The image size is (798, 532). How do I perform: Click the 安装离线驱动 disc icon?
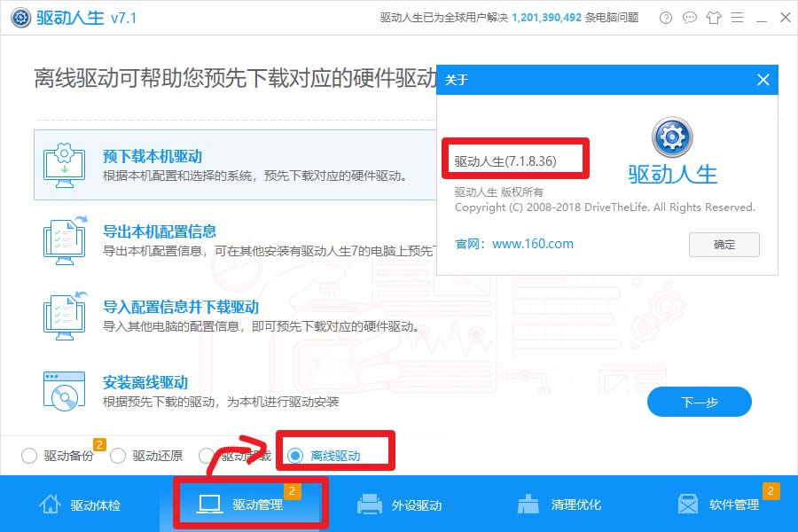click(64, 390)
